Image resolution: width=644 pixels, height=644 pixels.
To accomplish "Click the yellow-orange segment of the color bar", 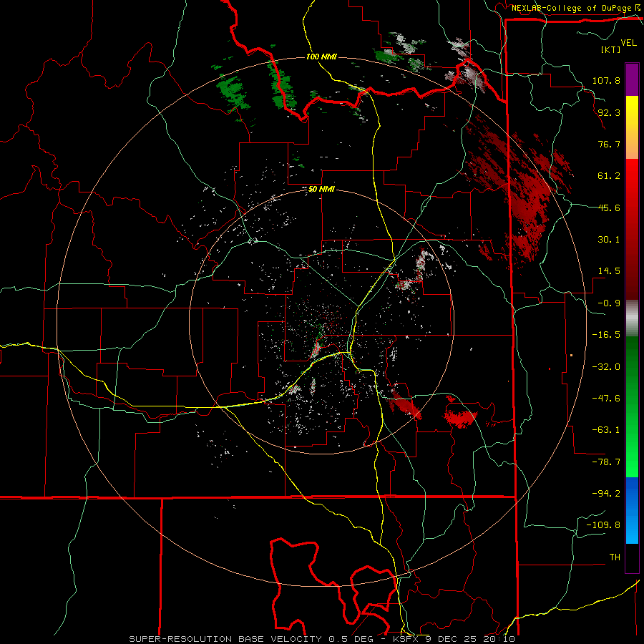I will click(x=632, y=127).
